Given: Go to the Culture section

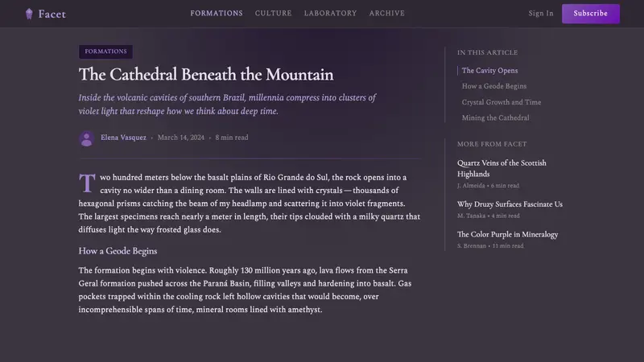Looking at the screenshot, I should pyautogui.click(x=273, y=14).
